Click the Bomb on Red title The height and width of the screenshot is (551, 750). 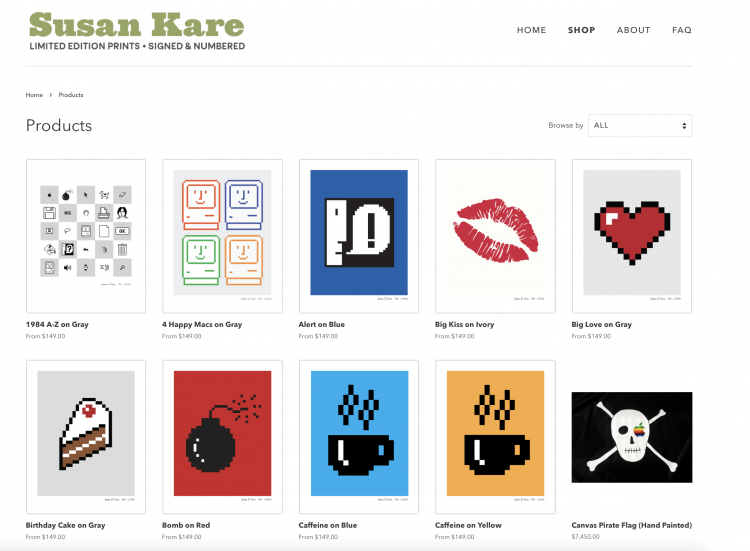186,525
